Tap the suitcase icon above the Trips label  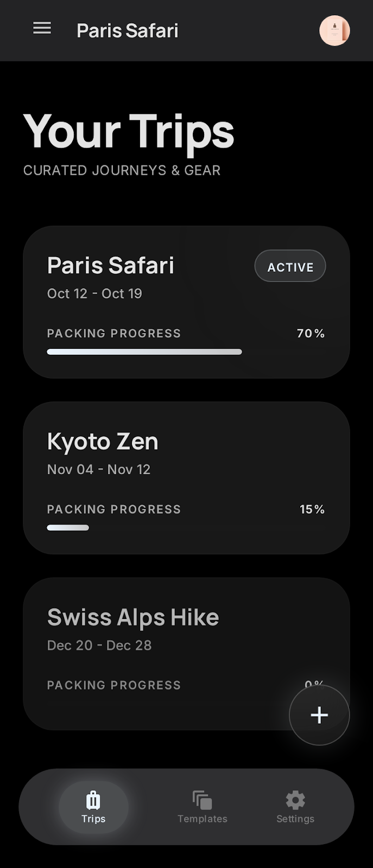(x=93, y=799)
